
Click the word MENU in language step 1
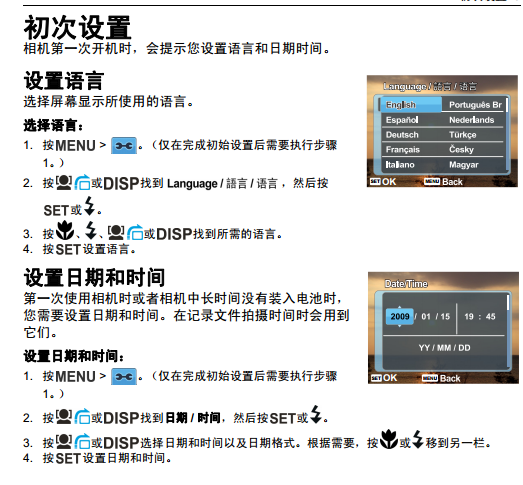75,146
